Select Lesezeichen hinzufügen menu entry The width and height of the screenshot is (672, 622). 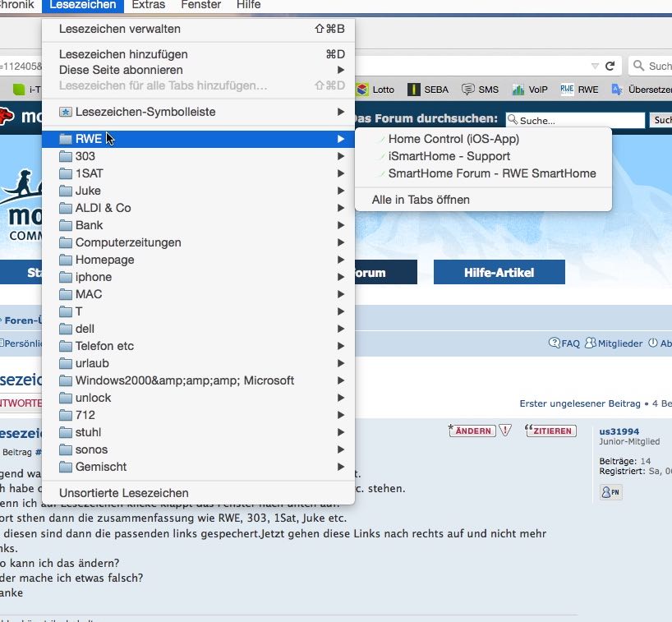(x=198, y=54)
